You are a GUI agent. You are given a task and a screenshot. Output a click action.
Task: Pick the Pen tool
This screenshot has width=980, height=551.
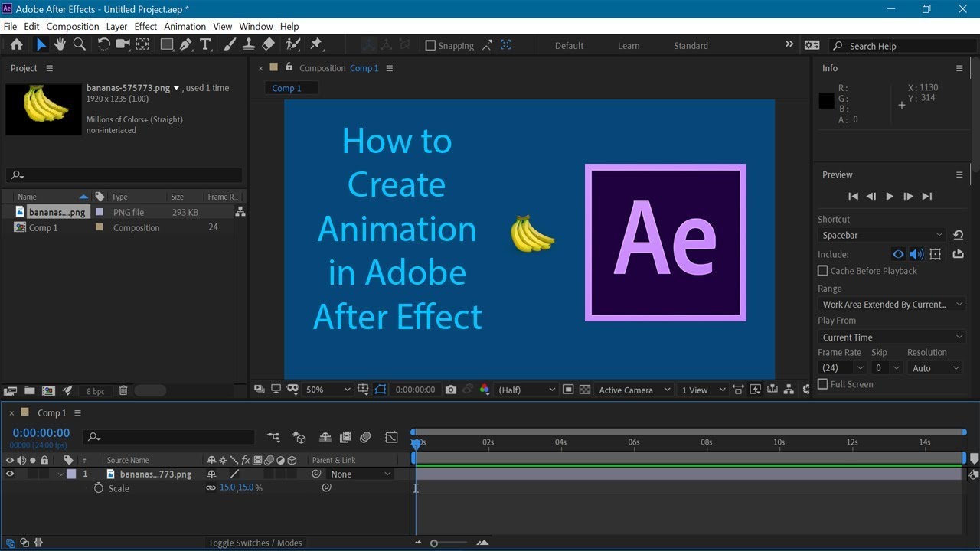[x=185, y=45]
